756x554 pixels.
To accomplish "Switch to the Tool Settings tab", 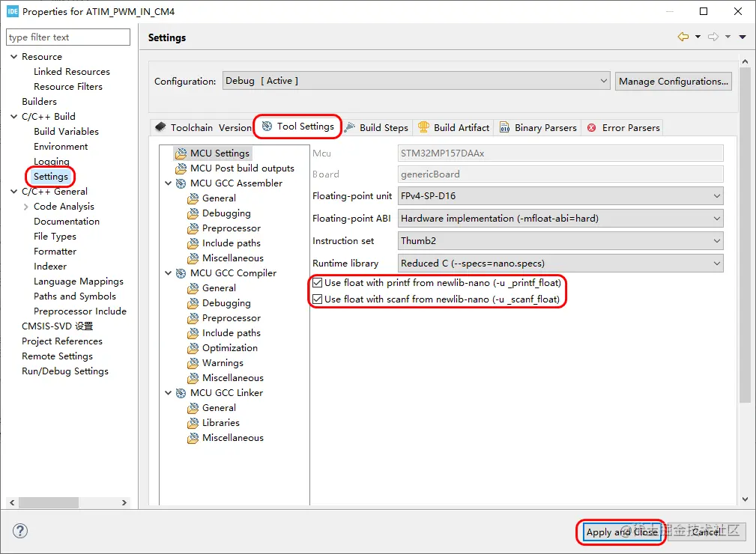I will tap(298, 127).
